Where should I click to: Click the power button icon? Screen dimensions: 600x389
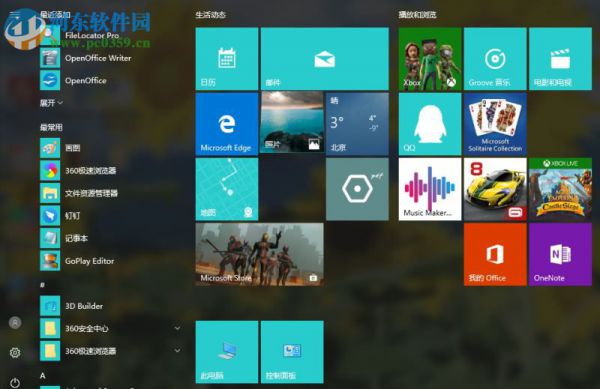click(15, 382)
